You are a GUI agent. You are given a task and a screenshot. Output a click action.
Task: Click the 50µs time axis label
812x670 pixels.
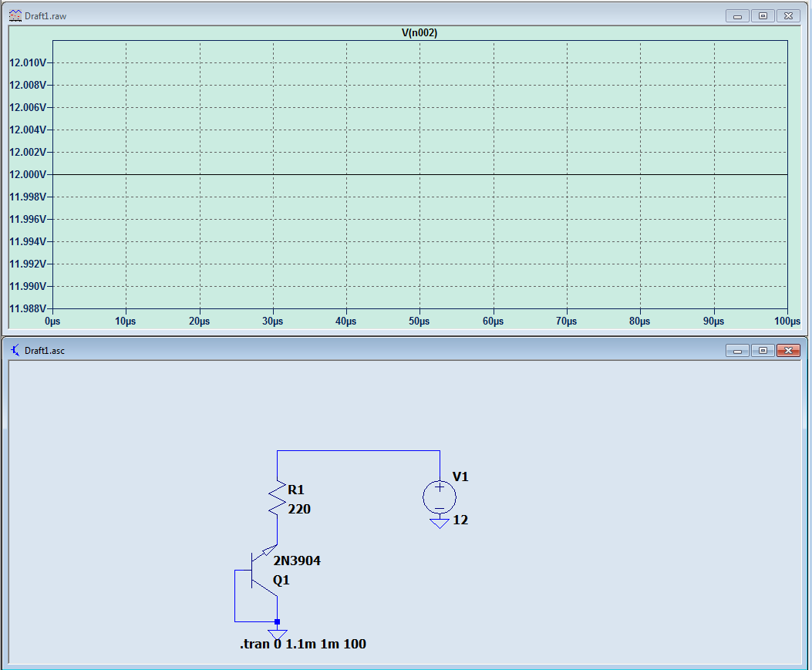click(419, 321)
